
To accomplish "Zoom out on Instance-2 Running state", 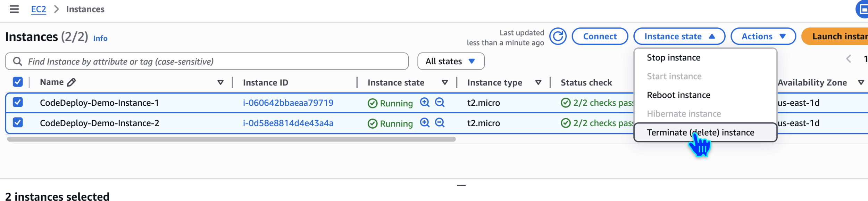I will (440, 122).
